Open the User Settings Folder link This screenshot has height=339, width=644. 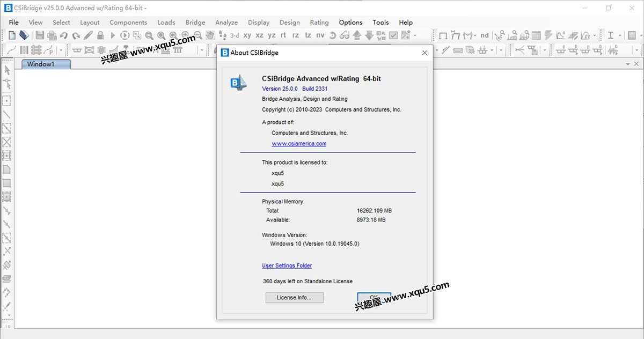[x=287, y=266]
